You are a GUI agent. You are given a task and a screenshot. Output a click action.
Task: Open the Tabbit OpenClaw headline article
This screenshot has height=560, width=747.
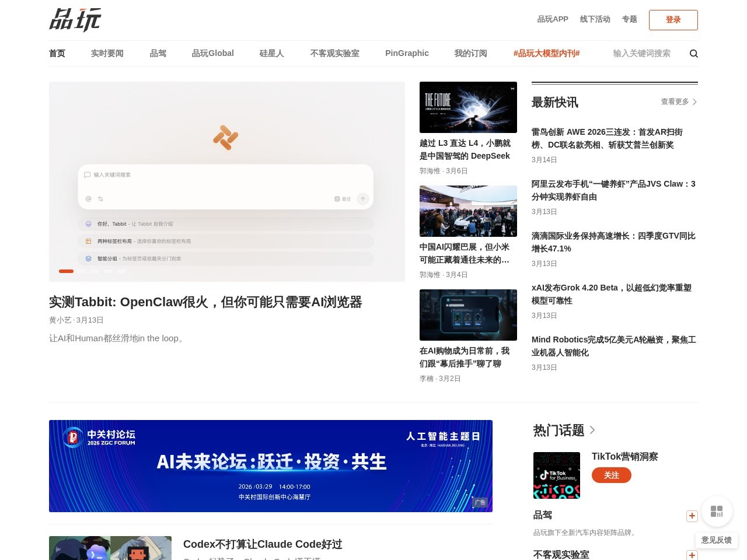205,302
